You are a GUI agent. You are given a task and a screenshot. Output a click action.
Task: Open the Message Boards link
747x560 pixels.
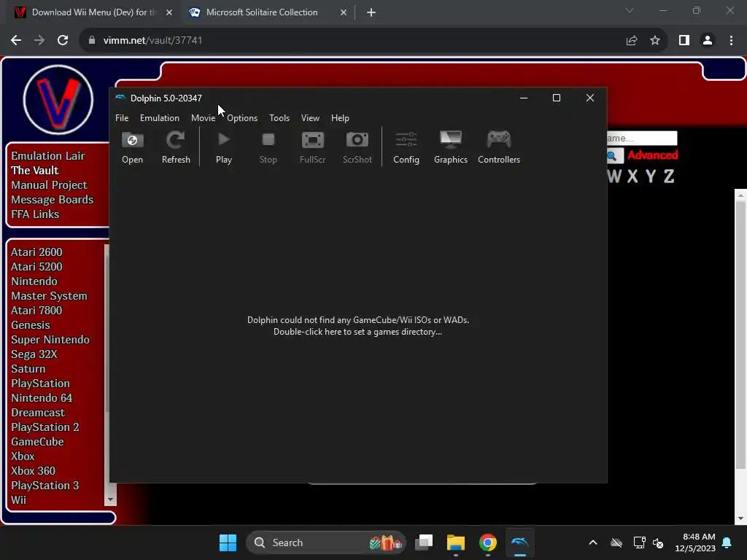[52, 200]
